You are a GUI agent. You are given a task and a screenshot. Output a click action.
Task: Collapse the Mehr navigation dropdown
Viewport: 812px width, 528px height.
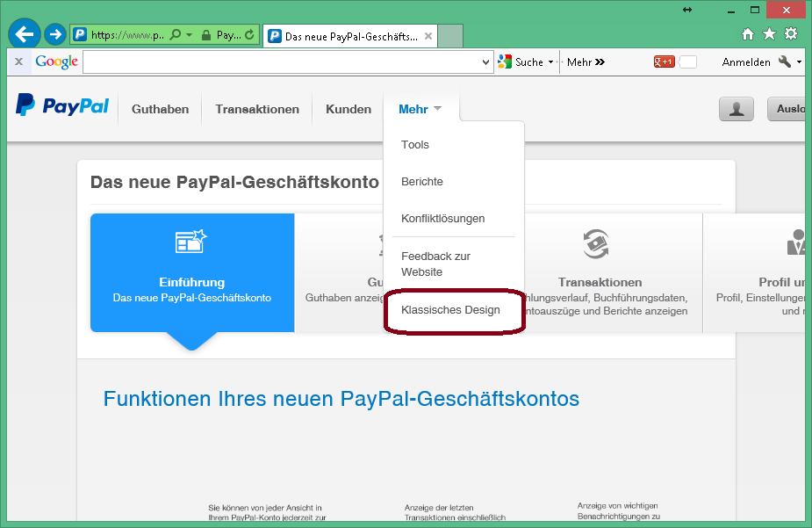pyautogui.click(x=420, y=109)
